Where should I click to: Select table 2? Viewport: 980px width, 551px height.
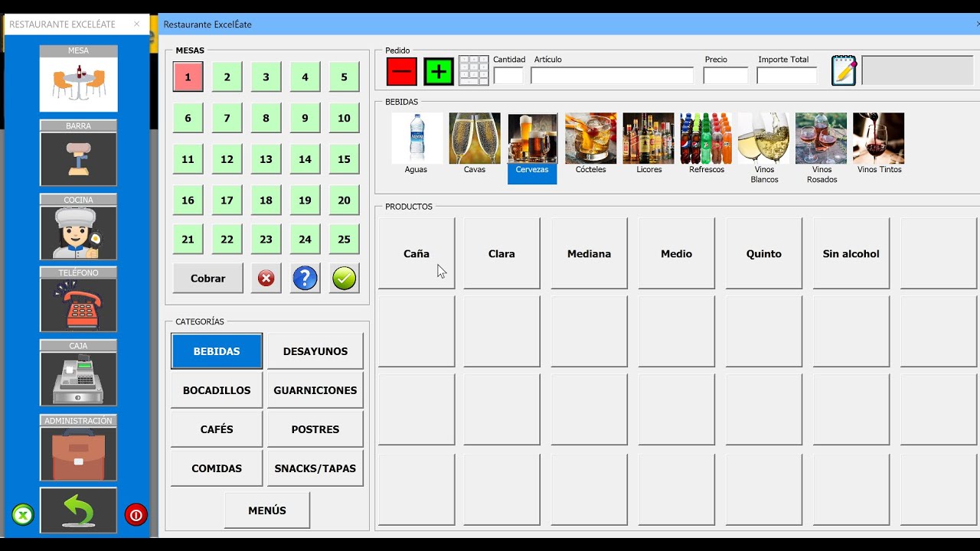click(x=227, y=77)
